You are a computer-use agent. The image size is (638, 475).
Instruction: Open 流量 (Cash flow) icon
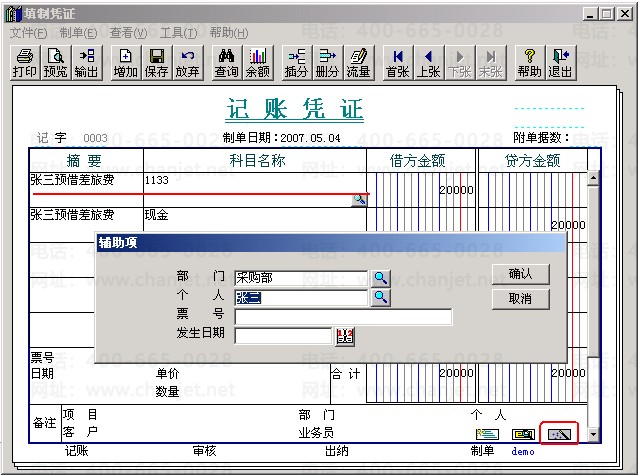pyautogui.click(x=358, y=63)
